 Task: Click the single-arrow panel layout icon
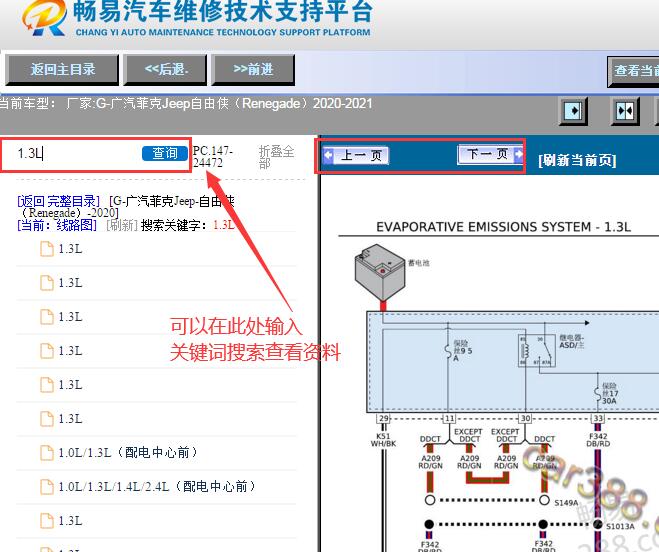(573, 111)
